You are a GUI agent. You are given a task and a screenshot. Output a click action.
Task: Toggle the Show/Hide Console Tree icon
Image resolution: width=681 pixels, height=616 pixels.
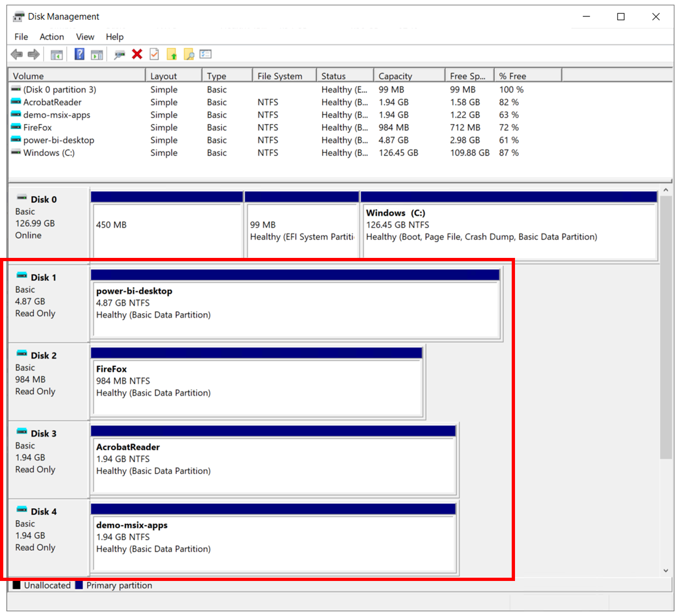click(x=56, y=54)
